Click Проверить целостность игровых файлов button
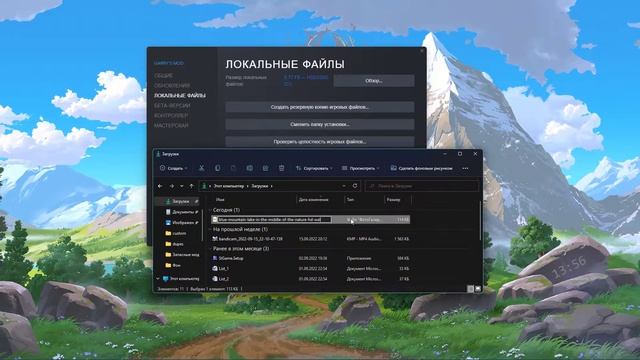Image resolution: width=640 pixels, height=360 pixels. [x=320, y=142]
